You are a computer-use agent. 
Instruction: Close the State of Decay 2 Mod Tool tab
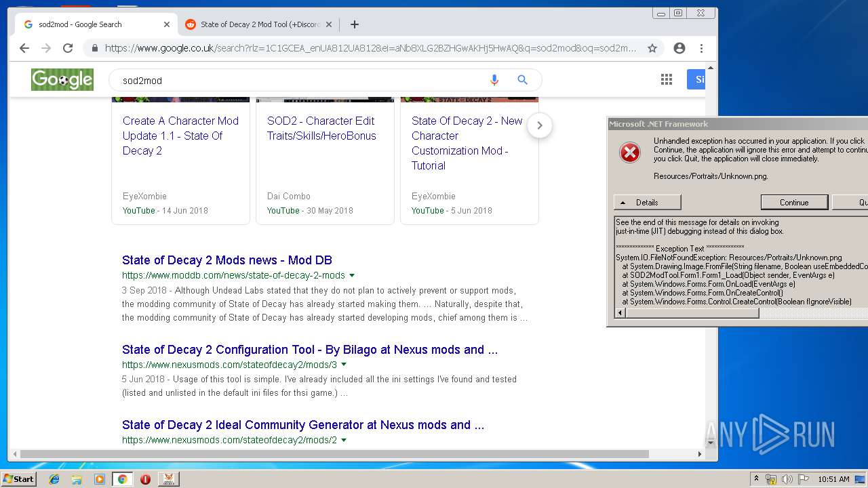point(329,24)
